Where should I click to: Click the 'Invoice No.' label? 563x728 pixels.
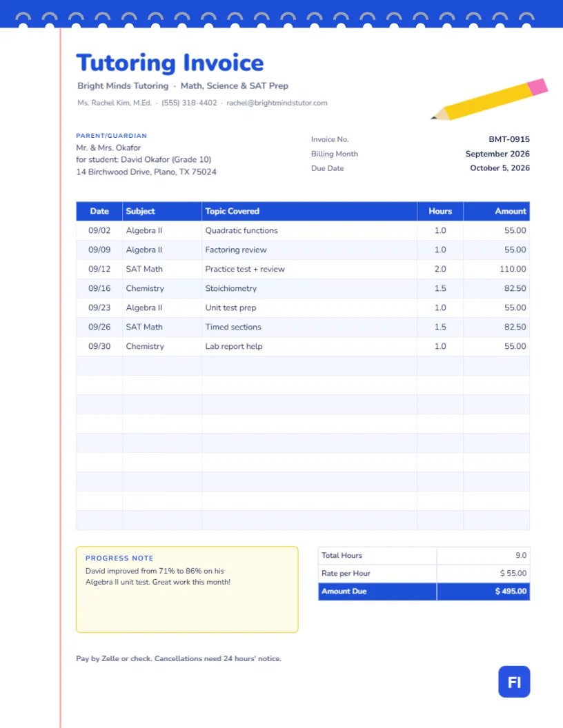(x=330, y=139)
